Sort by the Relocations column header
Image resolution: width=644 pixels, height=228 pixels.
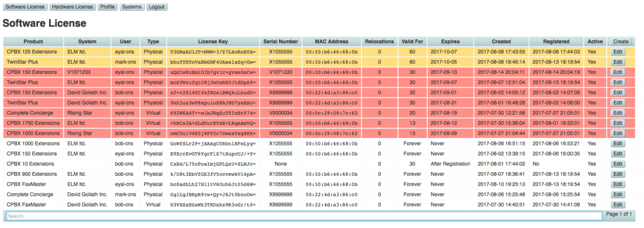(379, 42)
